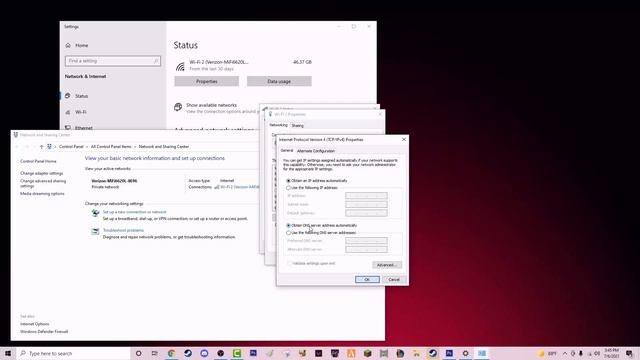Open the Networking tab in Wi-Fi Properties
This screenshot has width=640, height=360.
click(x=278, y=125)
